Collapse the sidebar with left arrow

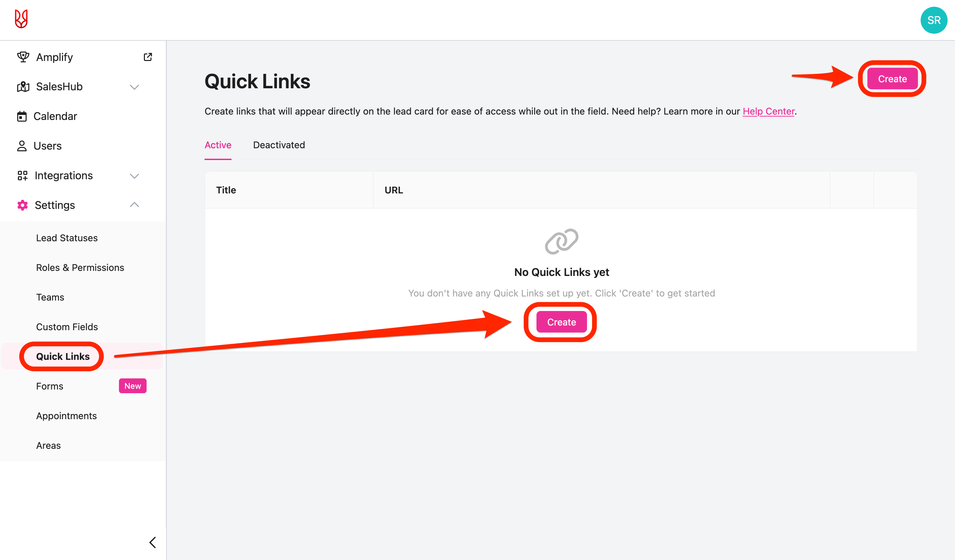(x=152, y=542)
